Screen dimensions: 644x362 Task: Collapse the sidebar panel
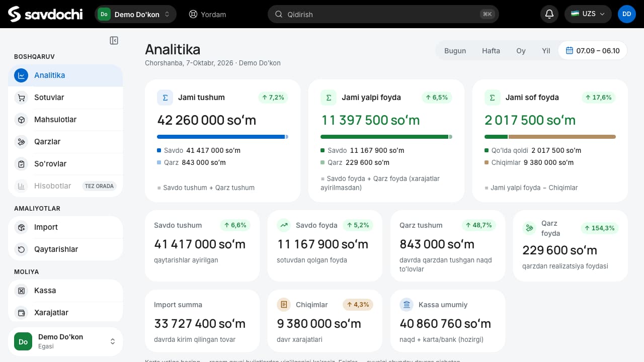[114, 41]
